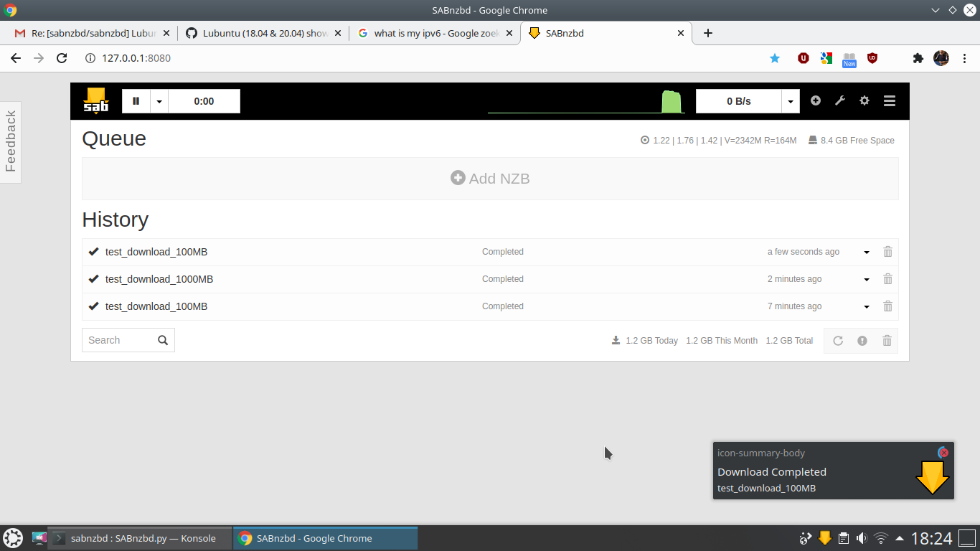The width and height of the screenshot is (980, 551).
Task: Open the hamburger menu in the toolbar
Action: point(889,100)
